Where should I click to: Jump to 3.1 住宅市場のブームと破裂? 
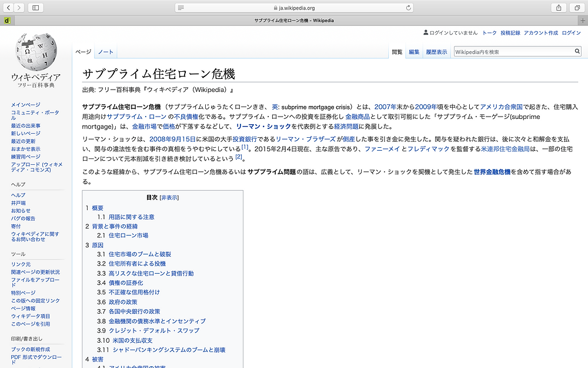[x=134, y=254]
